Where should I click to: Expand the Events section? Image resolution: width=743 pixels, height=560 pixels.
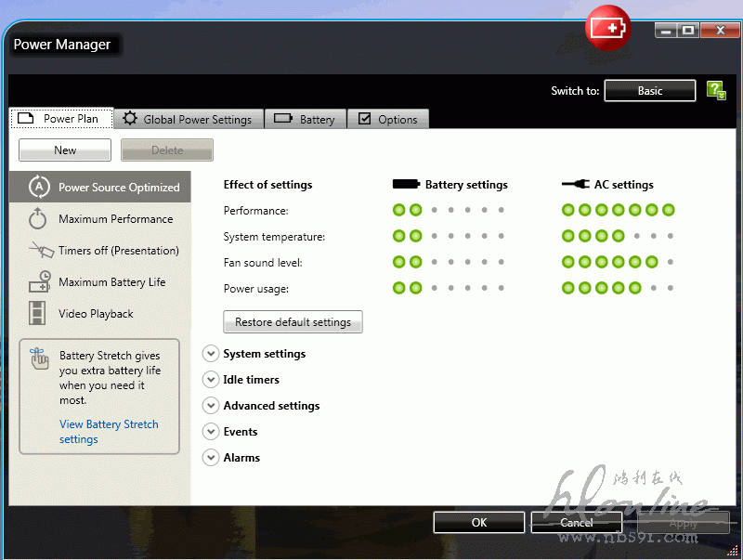point(211,432)
